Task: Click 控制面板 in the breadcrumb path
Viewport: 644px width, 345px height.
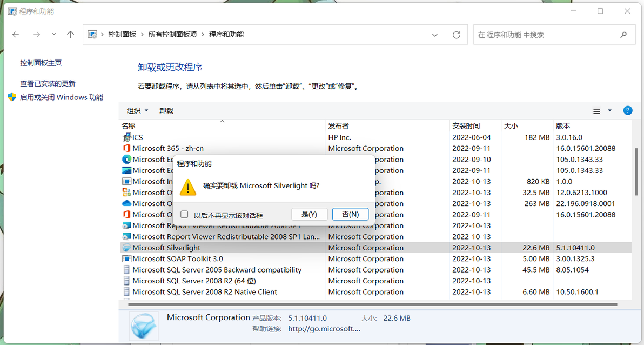Action: (122, 35)
